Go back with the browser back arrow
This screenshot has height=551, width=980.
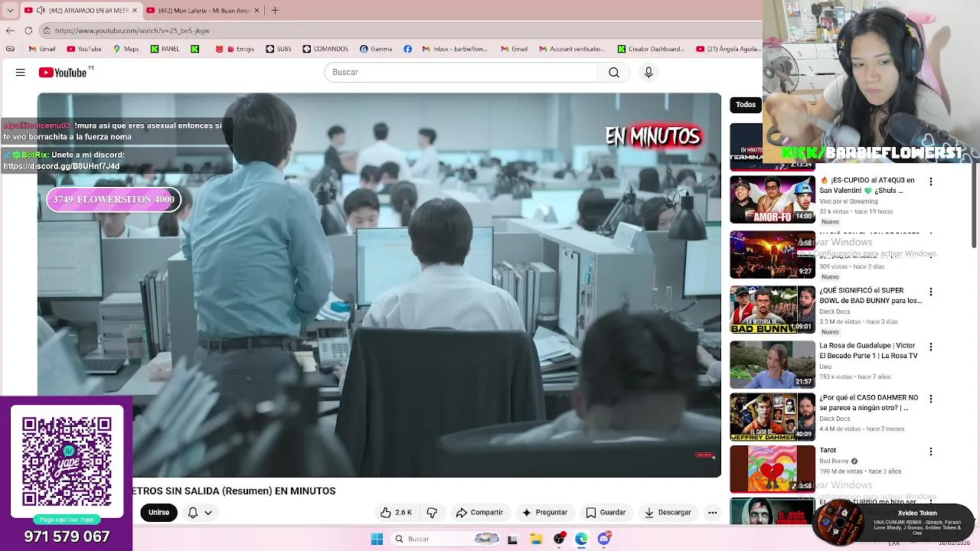coord(10,31)
